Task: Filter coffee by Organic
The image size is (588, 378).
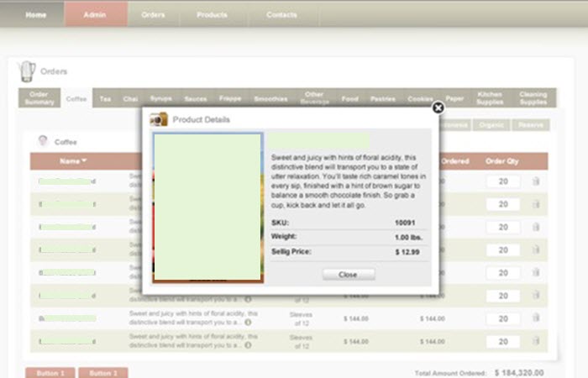Action: coord(491,125)
